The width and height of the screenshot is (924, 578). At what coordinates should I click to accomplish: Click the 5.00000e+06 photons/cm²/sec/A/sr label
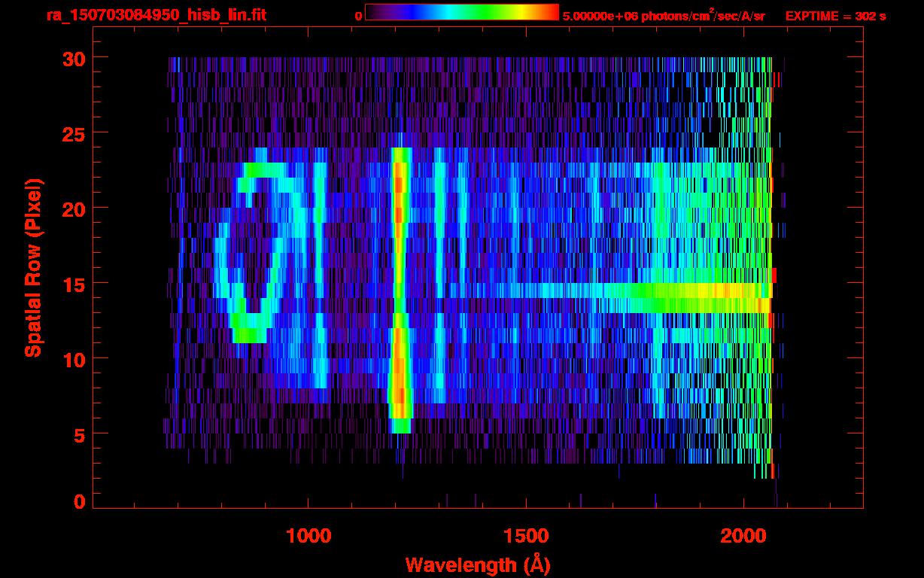point(664,16)
